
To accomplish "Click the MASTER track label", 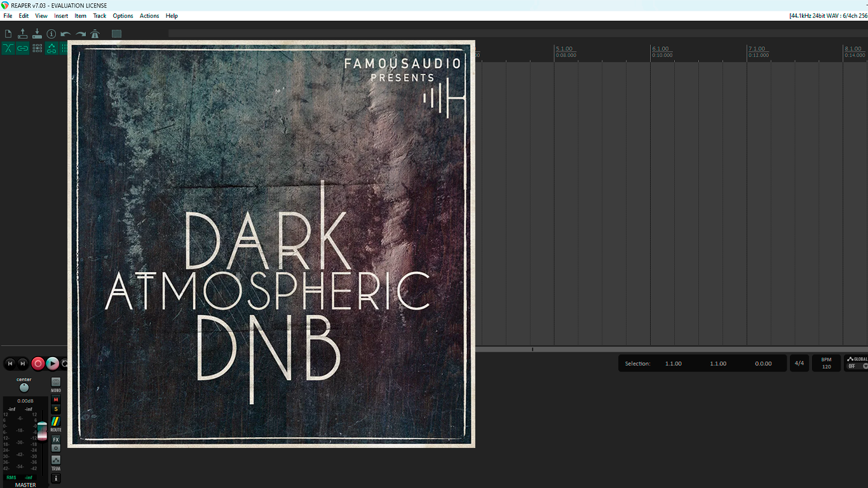I will [x=25, y=485].
